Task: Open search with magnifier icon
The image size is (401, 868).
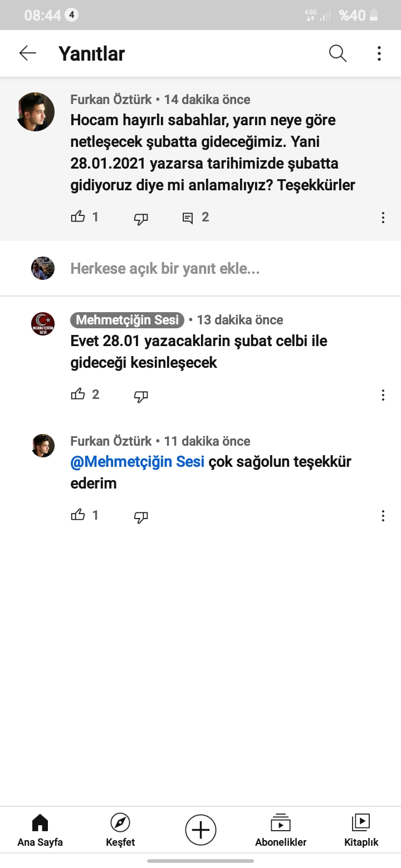Action: point(338,53)
